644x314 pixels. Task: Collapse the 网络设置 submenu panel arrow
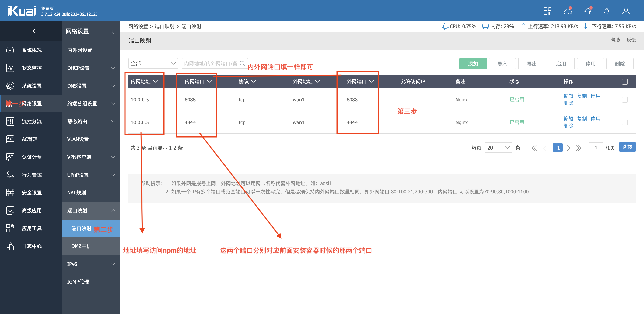pos(113,31)
